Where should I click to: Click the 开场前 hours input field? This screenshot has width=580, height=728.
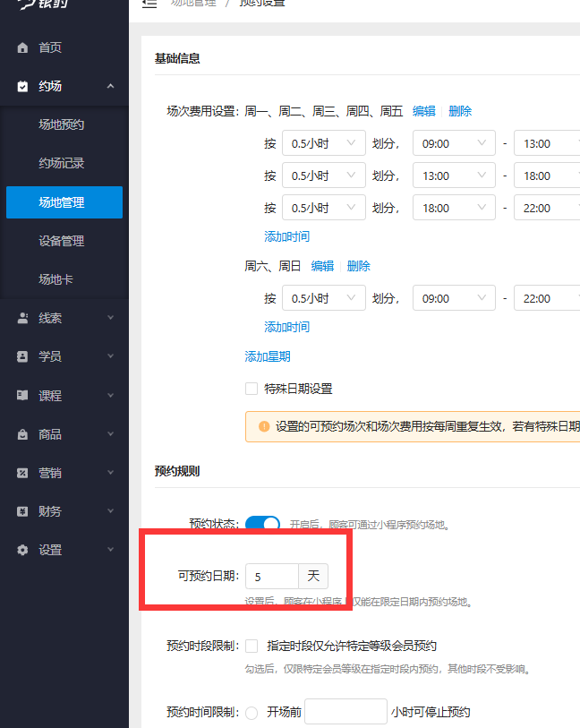(345, 711)
